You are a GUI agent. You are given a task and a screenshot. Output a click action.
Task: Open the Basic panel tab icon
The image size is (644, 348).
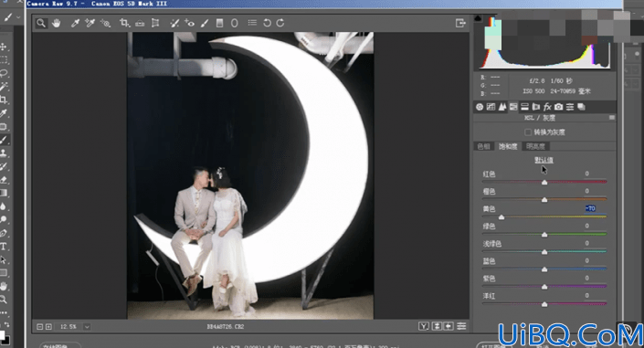coord(480,107)
